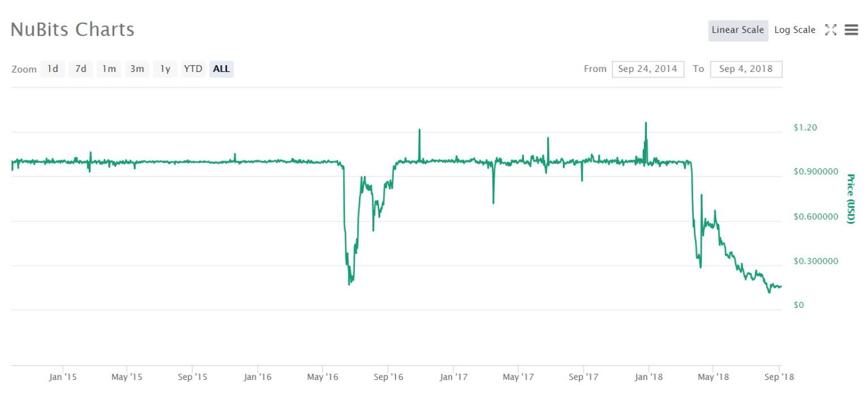The width and height of the screenshot is (868, 402).
Task: Toggle fullscreen chart view icon
Action: point(831,30)
